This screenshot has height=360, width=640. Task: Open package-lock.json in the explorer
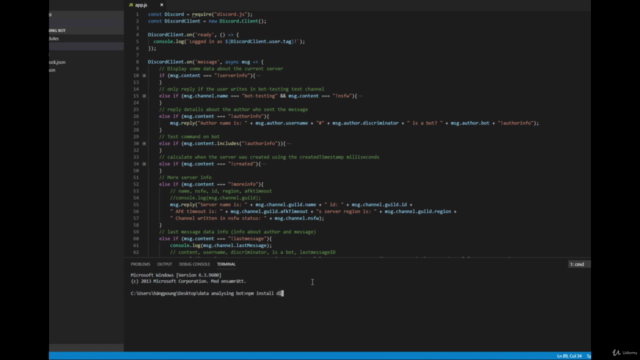click(x=86, y=62)
